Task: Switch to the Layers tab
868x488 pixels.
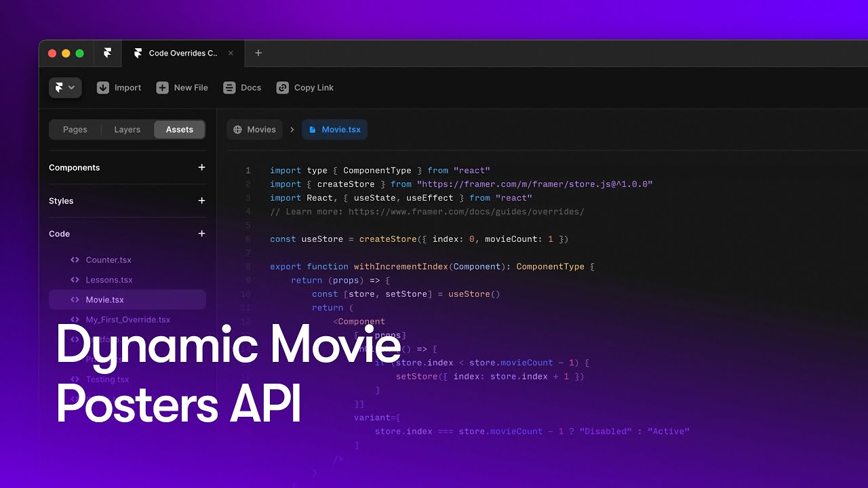Action: coord(127,129)
